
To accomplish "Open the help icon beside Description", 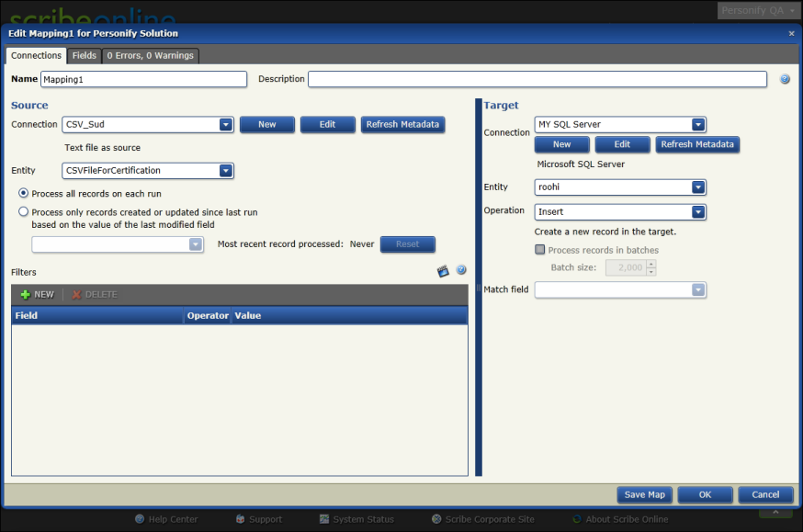I will [x=785, y=79].
